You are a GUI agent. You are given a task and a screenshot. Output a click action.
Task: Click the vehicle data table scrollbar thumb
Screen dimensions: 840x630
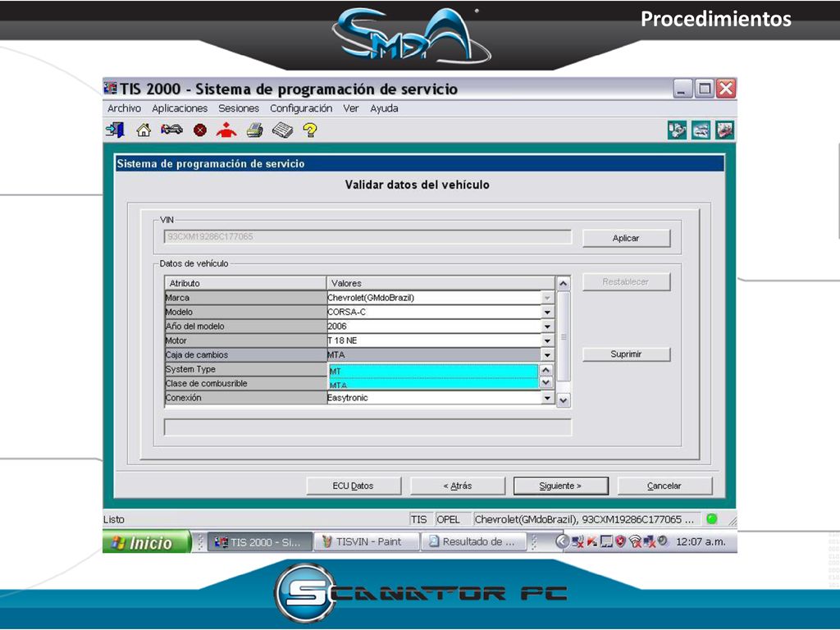[563, 336]
